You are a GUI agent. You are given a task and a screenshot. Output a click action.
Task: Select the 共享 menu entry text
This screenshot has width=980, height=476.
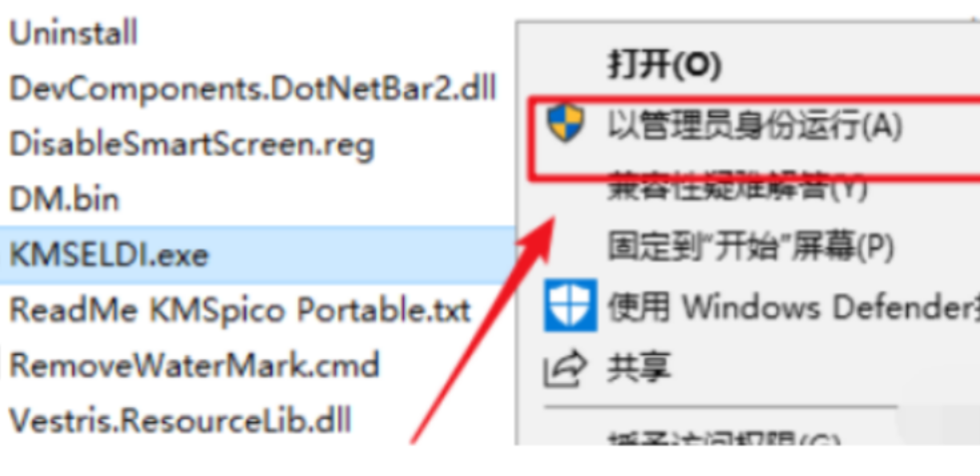[639, 367]
